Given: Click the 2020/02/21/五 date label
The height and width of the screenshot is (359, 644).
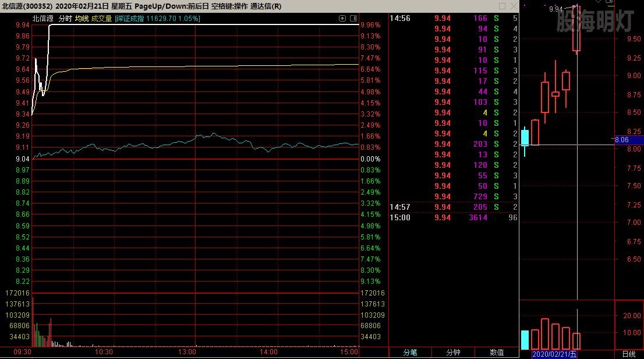Looking at the screenshot, I should click(x=554, y=354).
